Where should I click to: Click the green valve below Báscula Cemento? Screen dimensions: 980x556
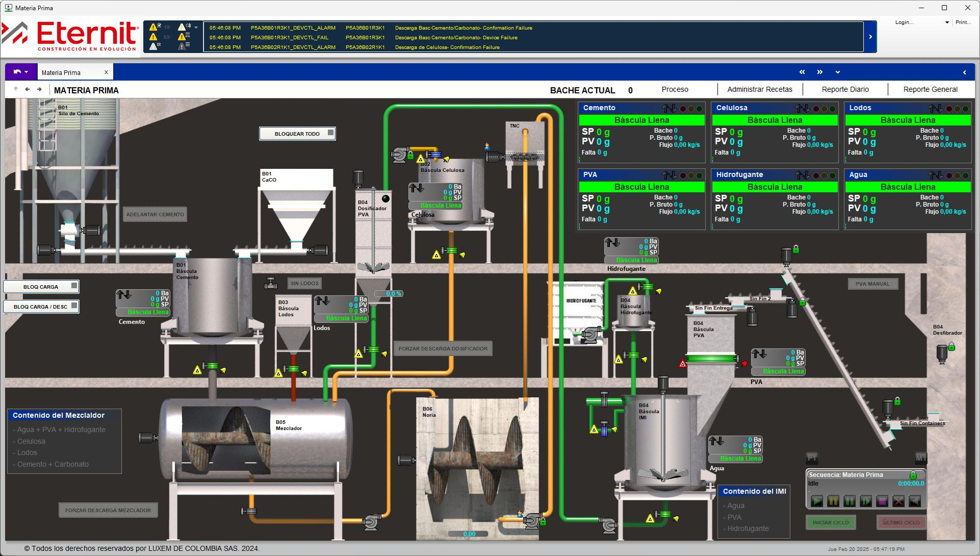[x=210, y=366]
